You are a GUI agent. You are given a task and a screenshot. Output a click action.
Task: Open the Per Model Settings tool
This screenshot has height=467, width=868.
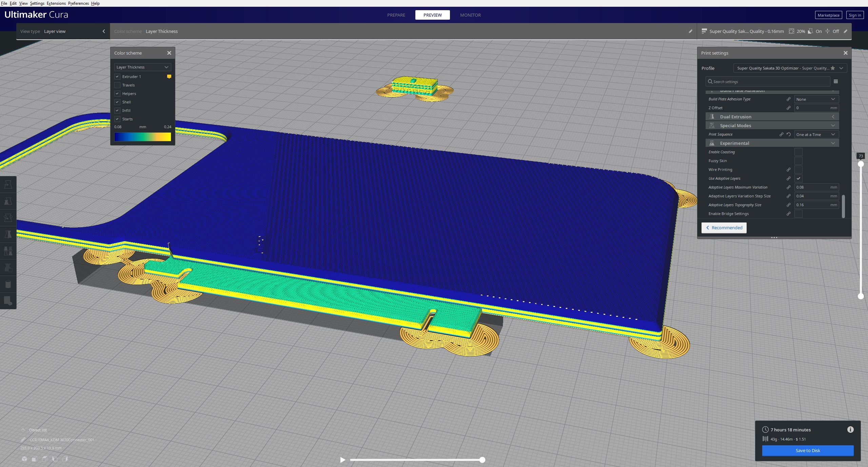[x=8, y=251]
